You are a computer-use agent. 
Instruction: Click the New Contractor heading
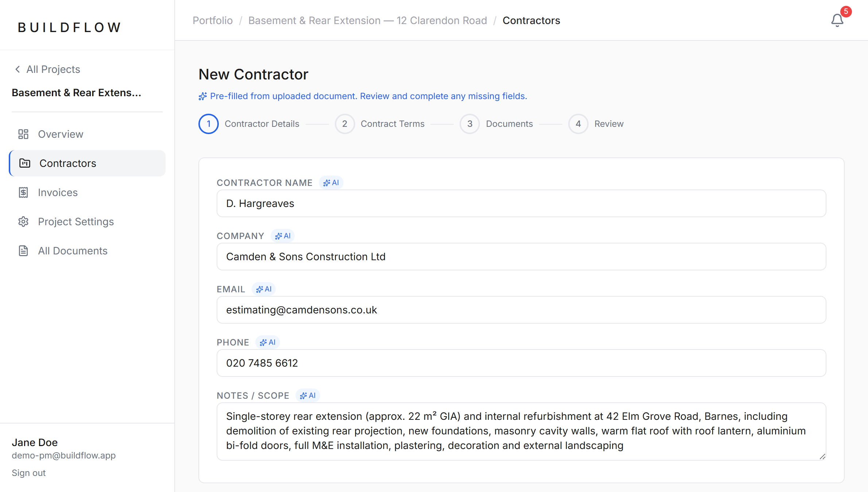(253, 74)
